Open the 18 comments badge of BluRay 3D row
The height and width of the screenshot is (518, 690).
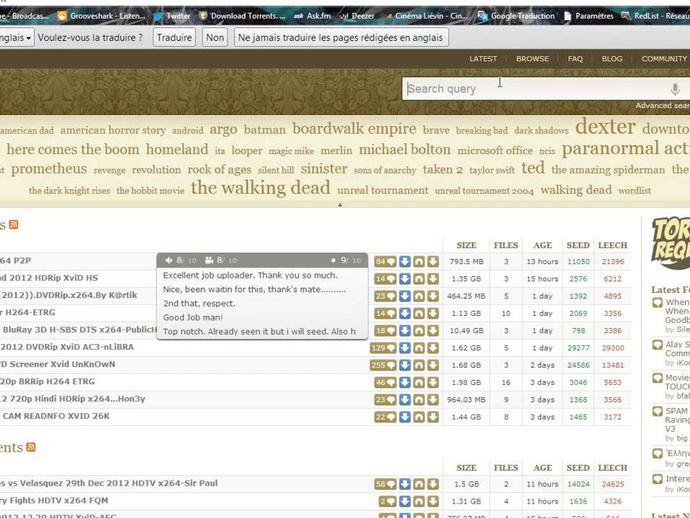(385, 331)
